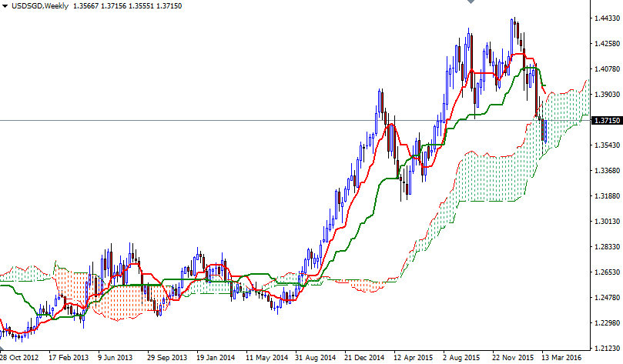Image resolution: width=623 pixels, height=364 pixels.
Task: Click the current price label 1.37150
Action: [x=607, y=120]
